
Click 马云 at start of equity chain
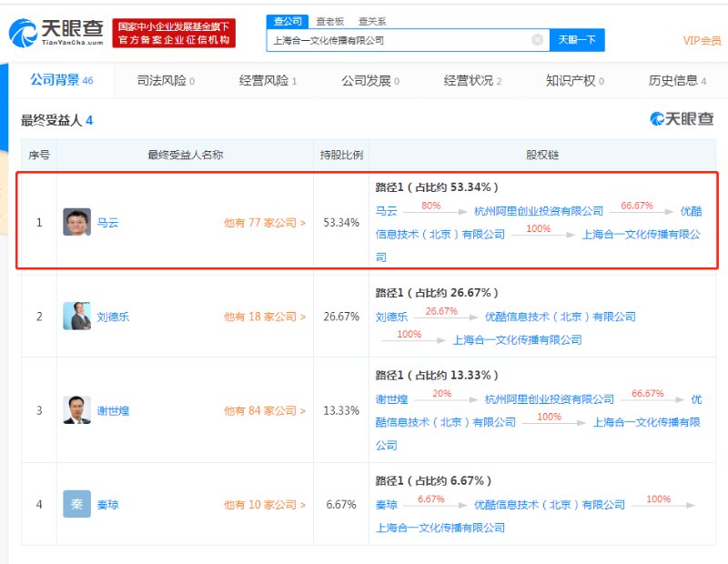386,211
